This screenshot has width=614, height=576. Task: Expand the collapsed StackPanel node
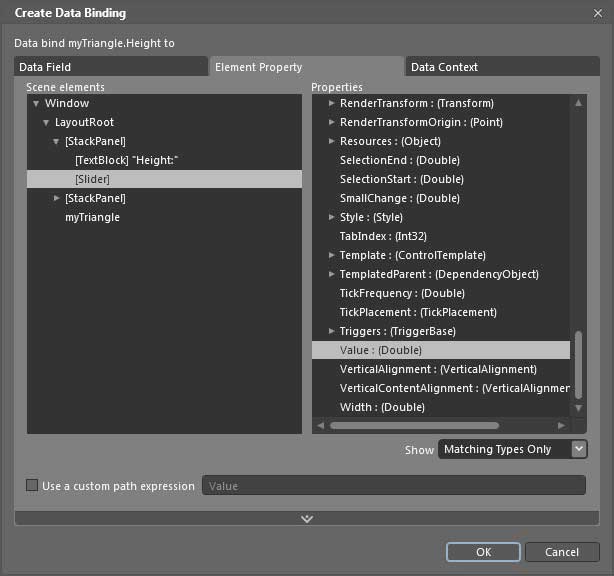(x=56, y=198)
